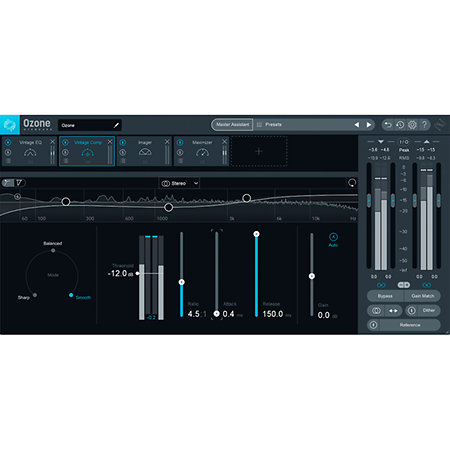The height and width of the screenshot is (450, 450).
Task: Select the Vintage Comp module
Action: [87, 151]
